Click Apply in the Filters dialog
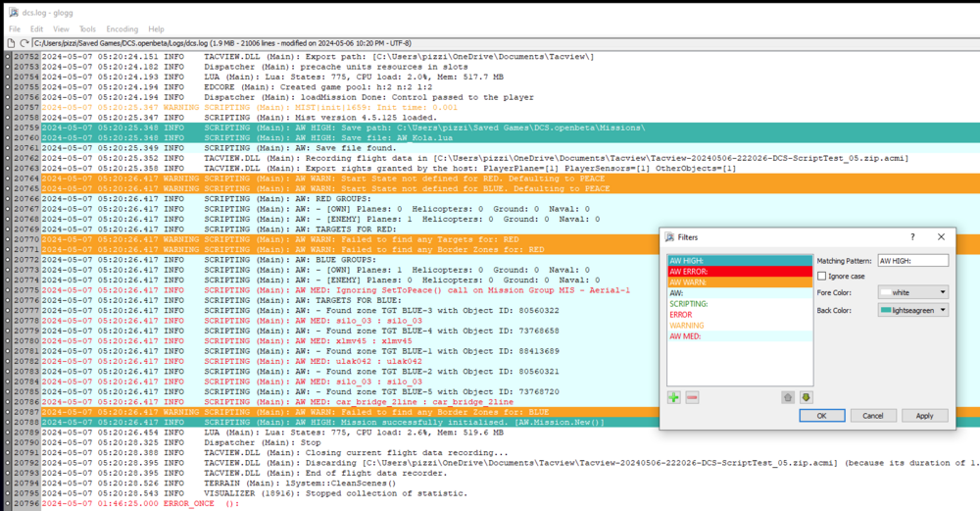This screenshot has width=980, height=511. (x=924, y=416)
